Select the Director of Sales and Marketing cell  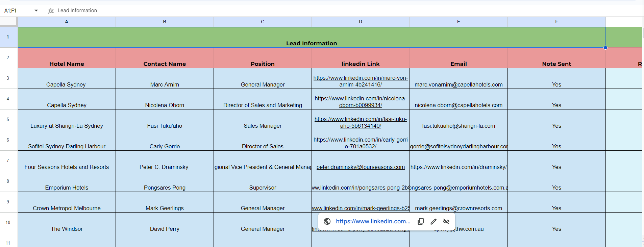click(x=263, y=99)
